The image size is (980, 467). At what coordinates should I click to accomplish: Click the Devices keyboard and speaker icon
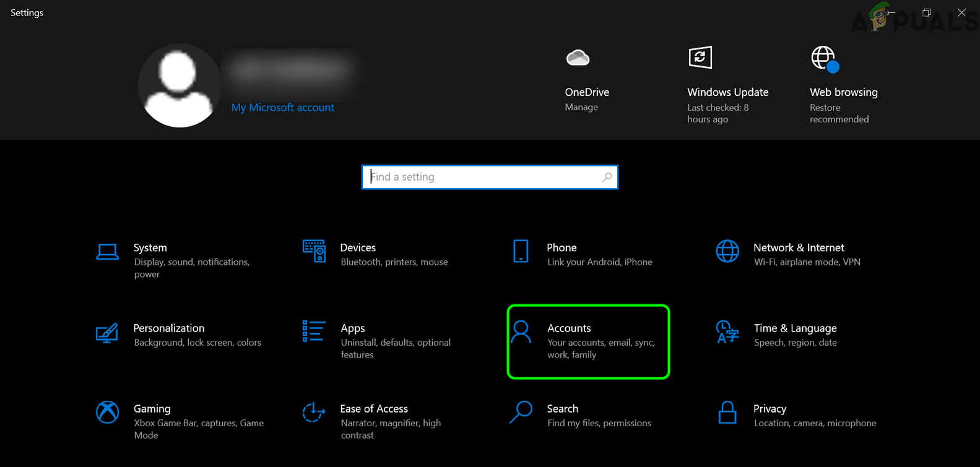click(314, 251)
